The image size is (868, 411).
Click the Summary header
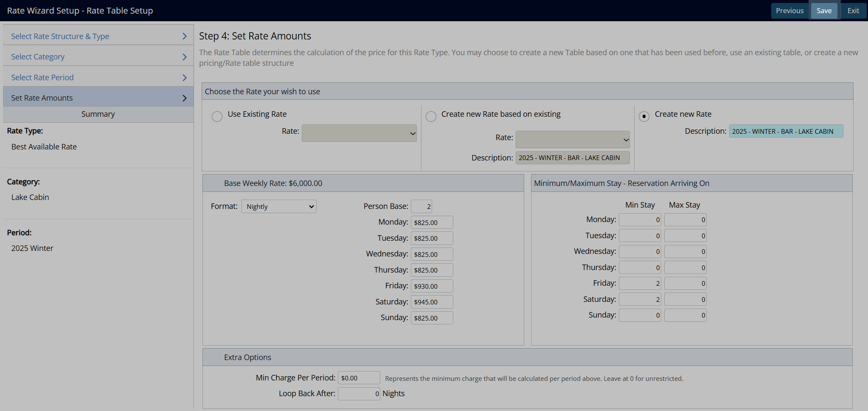tap(98, 114)
